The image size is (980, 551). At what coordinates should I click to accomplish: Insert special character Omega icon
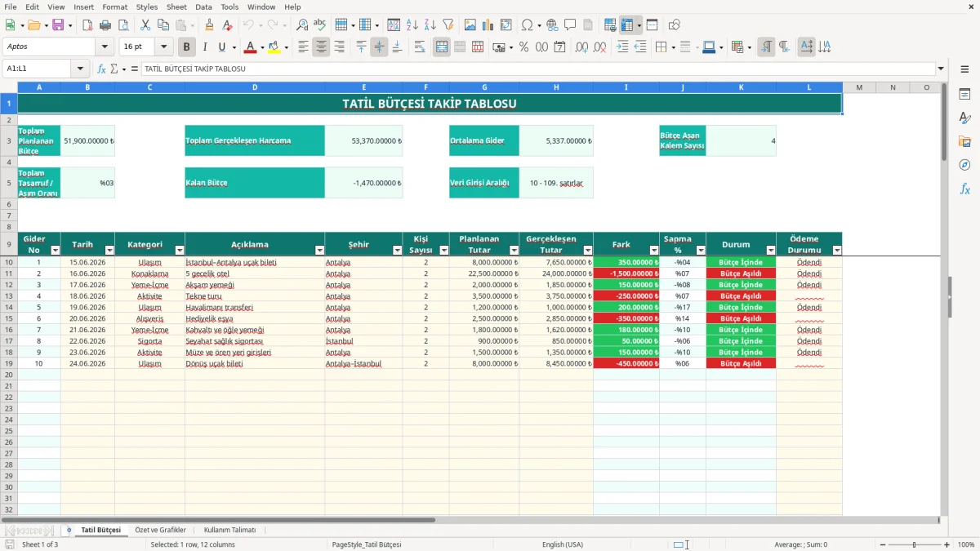[x=527, y=25]
